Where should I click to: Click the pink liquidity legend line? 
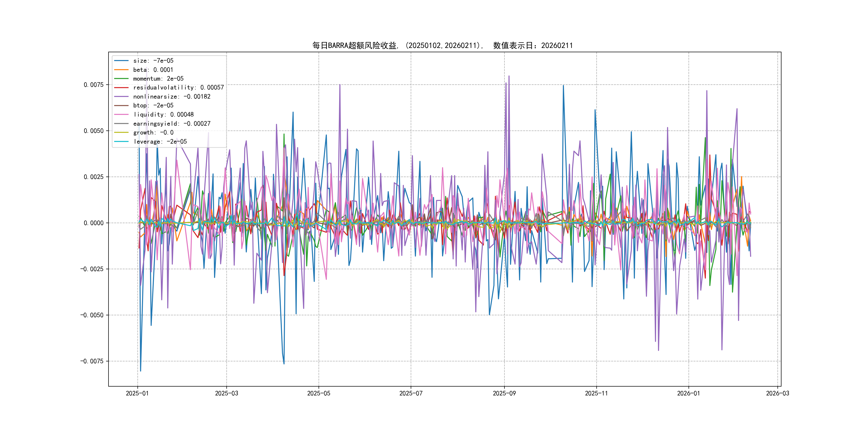click(121, 115)
